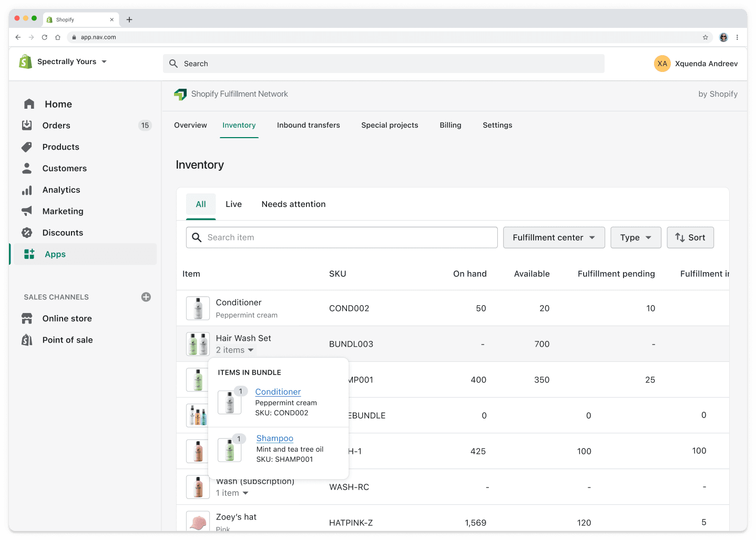Screen dimensions: 756x540
Task: Click the XA user avatar
Action: 662,64
